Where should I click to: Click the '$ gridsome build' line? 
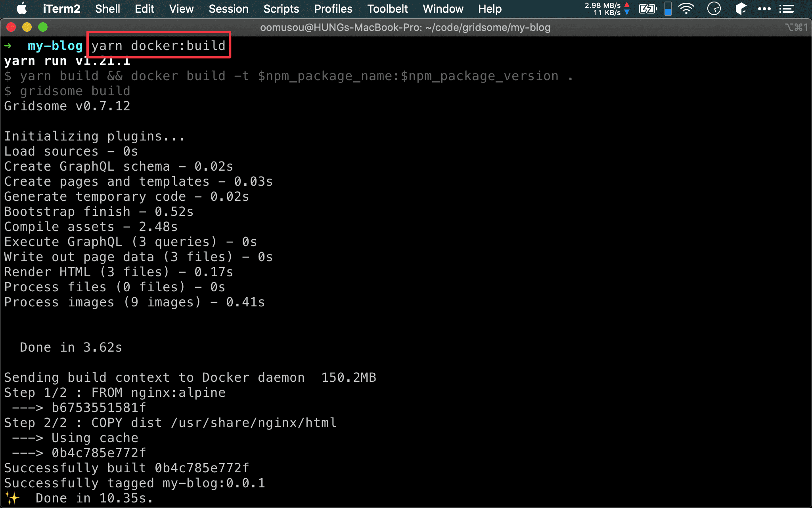click(67, 91)
